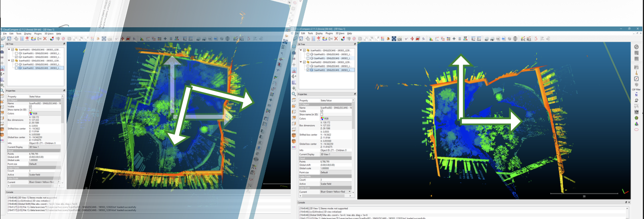Collapse the ScanPos002 group in DB Tree
The width and height of the screenshot is (644, 219).
301,62
